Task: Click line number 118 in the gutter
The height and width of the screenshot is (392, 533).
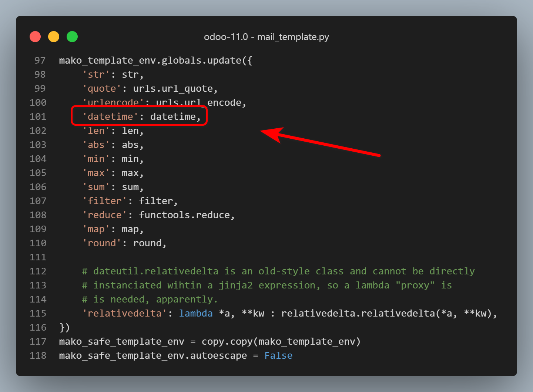Action: pos(38,356)
